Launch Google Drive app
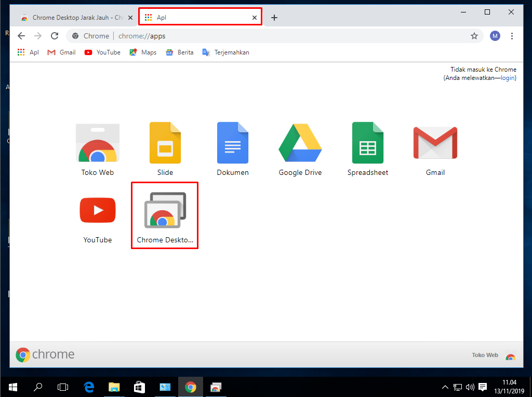Image resolution: width=532 pixels, height=397 pixels. pos(300,143)
